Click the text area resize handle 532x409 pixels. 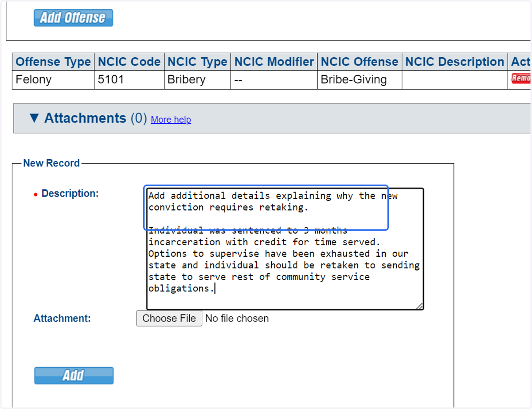pos(419,306)
